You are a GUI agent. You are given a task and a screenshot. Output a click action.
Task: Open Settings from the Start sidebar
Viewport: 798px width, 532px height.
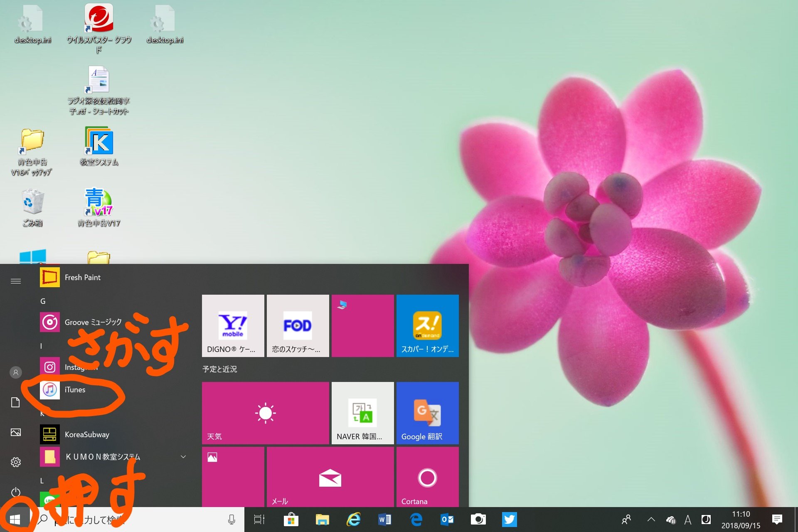pyautogui.click(x=16, y=462)
